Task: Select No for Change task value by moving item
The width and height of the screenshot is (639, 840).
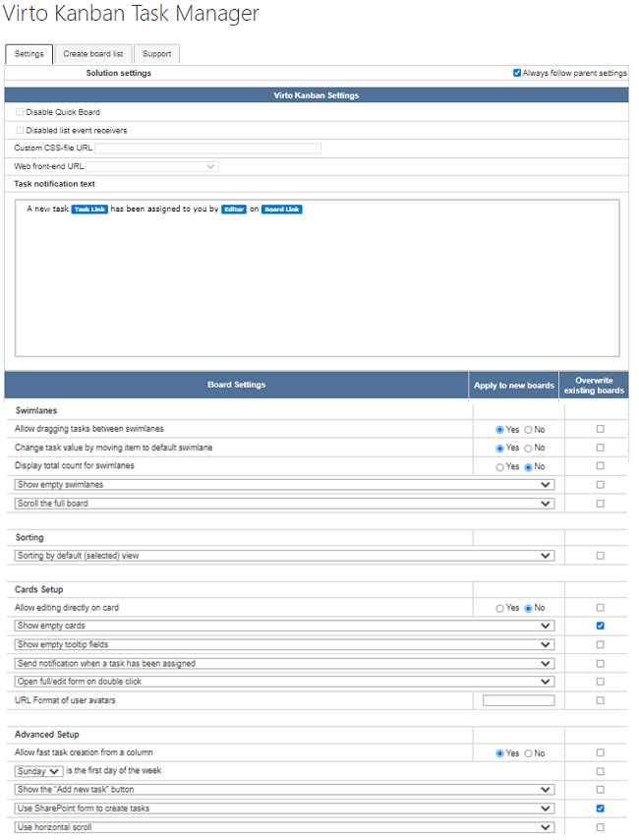Action: pyautogui.click(x=528, y=449)
